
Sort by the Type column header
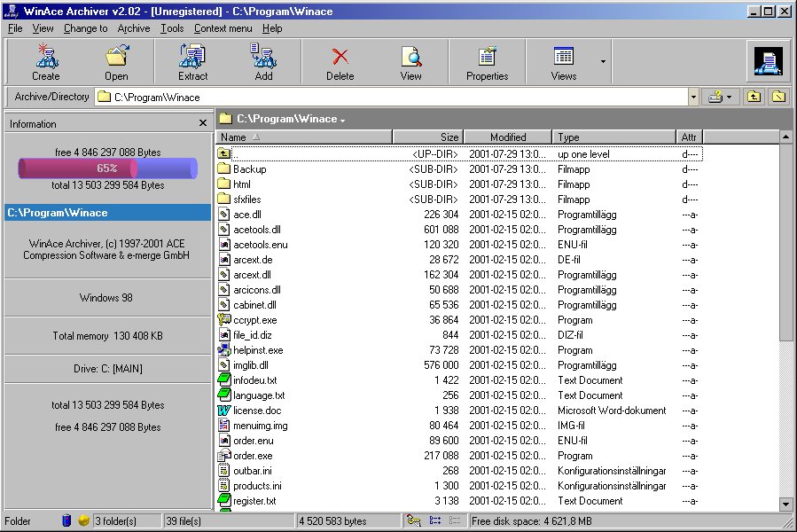tap(614, 137)
